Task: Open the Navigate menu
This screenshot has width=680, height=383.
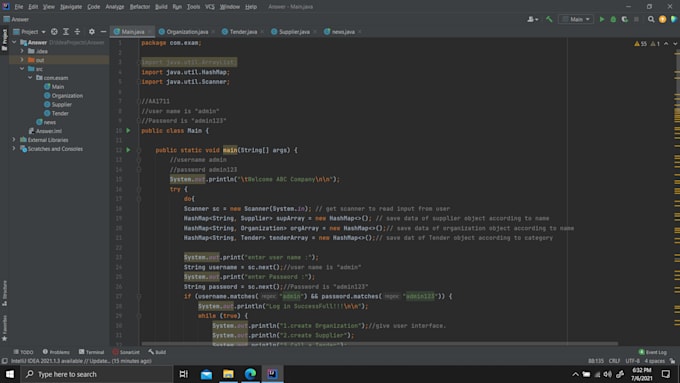Action: pos(71,7)
